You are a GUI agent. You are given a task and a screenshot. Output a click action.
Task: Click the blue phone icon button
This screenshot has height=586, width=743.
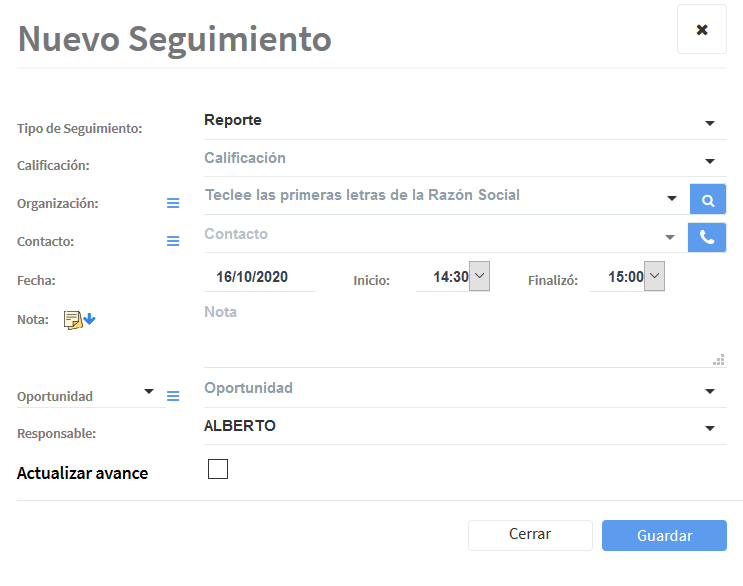707,237
